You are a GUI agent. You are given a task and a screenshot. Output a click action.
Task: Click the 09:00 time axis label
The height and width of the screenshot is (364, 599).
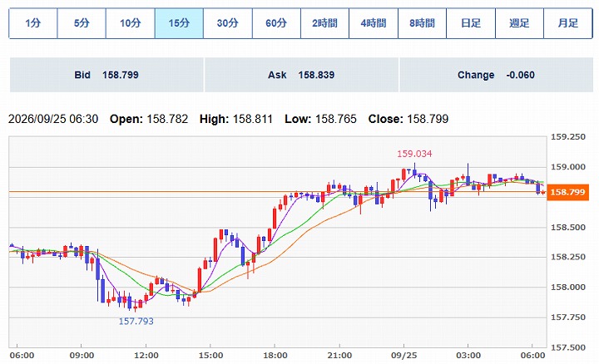[82, 356]
